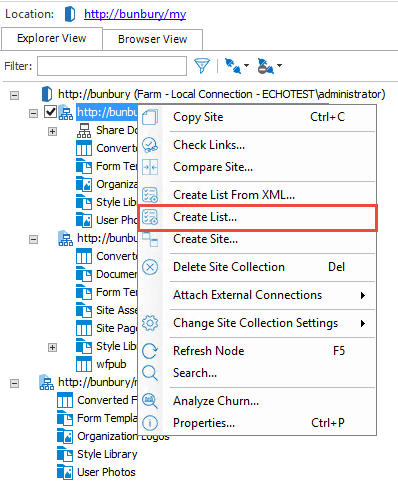Open Attach External Connections submenu arrow

363,295
